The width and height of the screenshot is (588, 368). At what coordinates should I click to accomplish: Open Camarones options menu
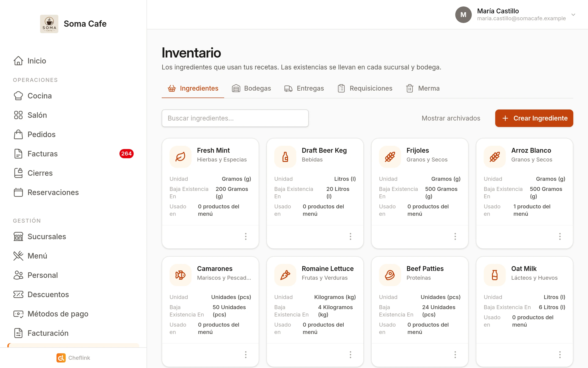point(246,355)
